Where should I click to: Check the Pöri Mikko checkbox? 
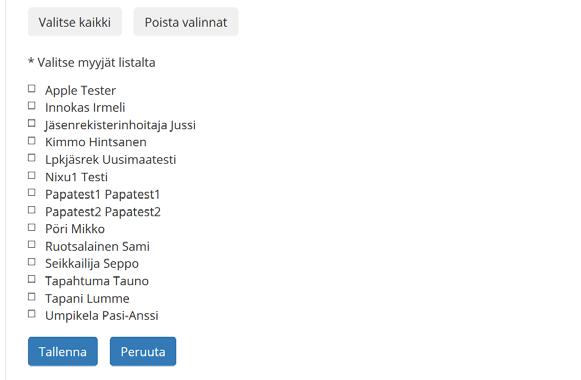32,227
